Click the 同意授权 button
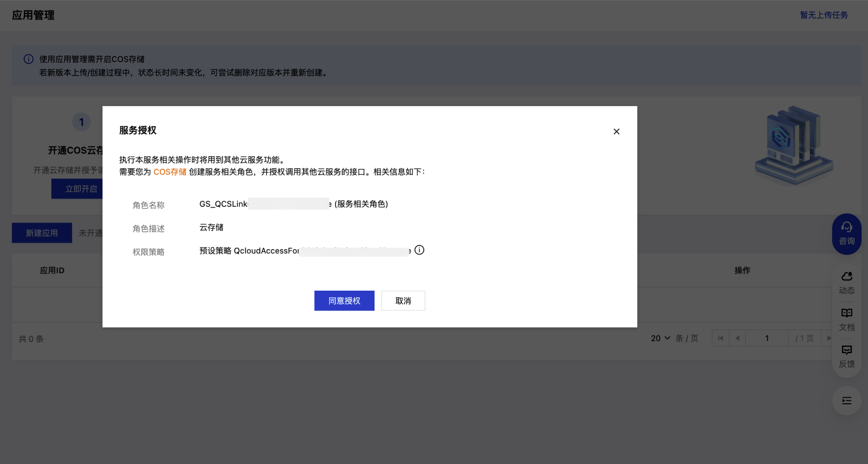 [x=344, y=300]
